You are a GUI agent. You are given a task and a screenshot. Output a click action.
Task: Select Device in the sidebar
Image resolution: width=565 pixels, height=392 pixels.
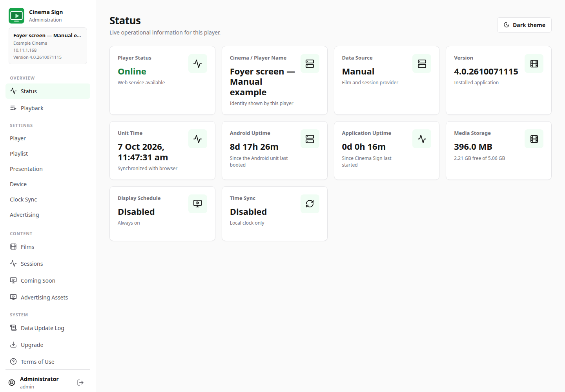48,184
